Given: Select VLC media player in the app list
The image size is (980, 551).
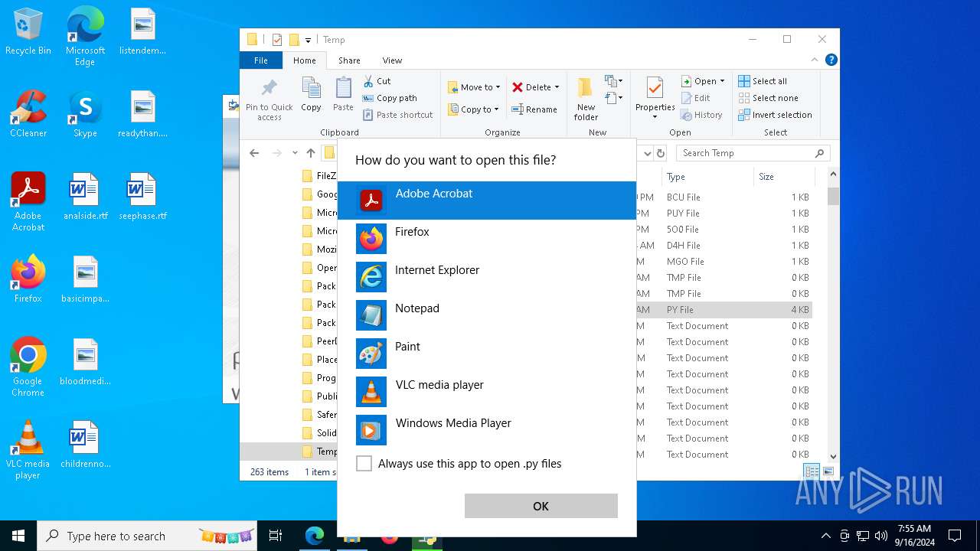Looking at the screenshot, I should (487, 391).
